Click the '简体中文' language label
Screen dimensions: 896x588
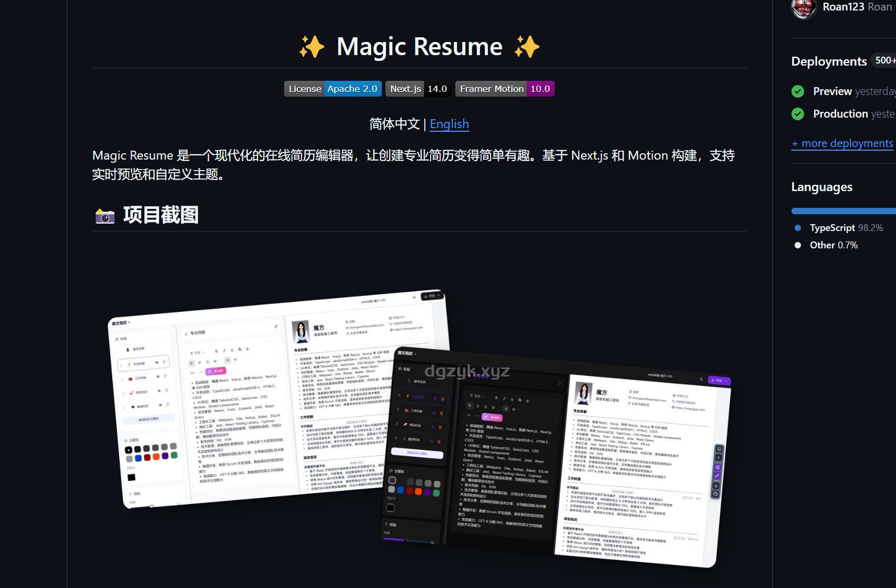(394, 124)
